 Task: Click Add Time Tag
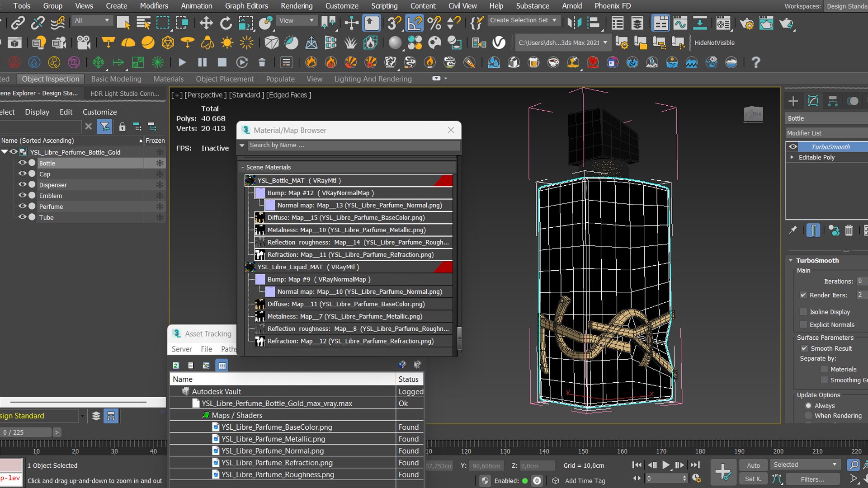click(585, 481)
